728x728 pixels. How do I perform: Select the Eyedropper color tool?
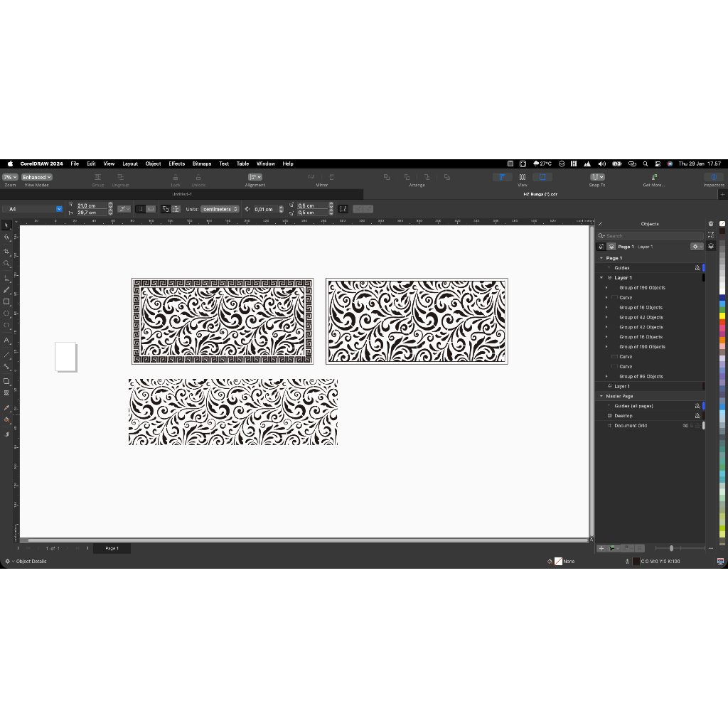[8, 407]
